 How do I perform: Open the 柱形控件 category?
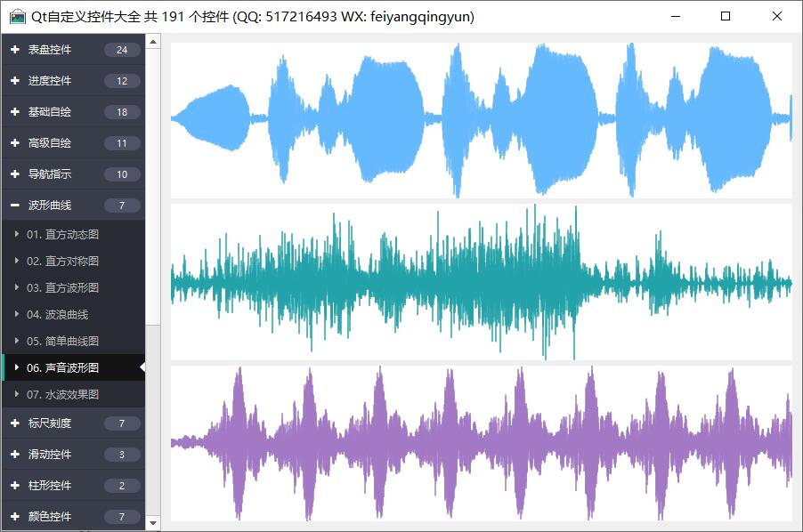pos(50,486)
